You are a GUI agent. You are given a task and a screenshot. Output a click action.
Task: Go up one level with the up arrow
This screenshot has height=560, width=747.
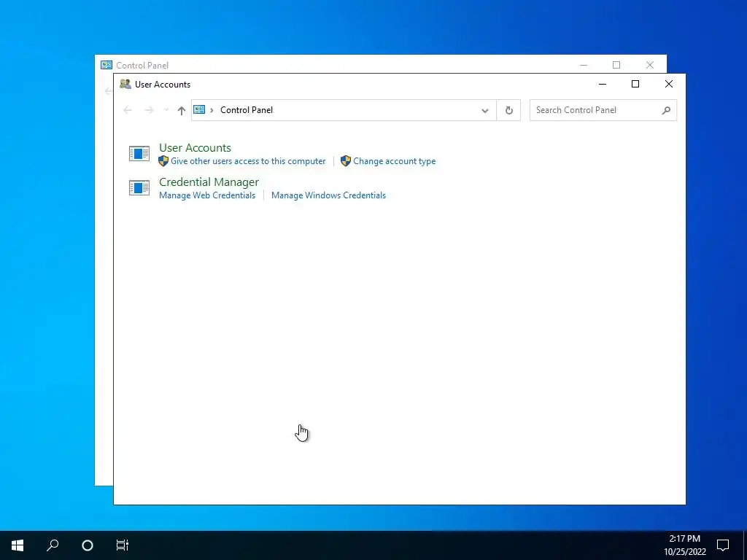click(x=182, y=111)
